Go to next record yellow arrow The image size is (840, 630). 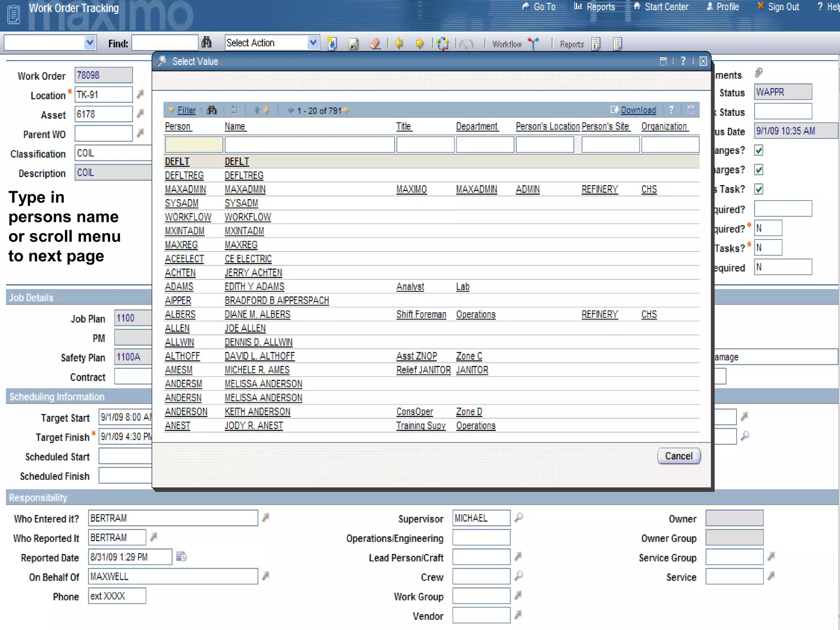click(419, 43)
